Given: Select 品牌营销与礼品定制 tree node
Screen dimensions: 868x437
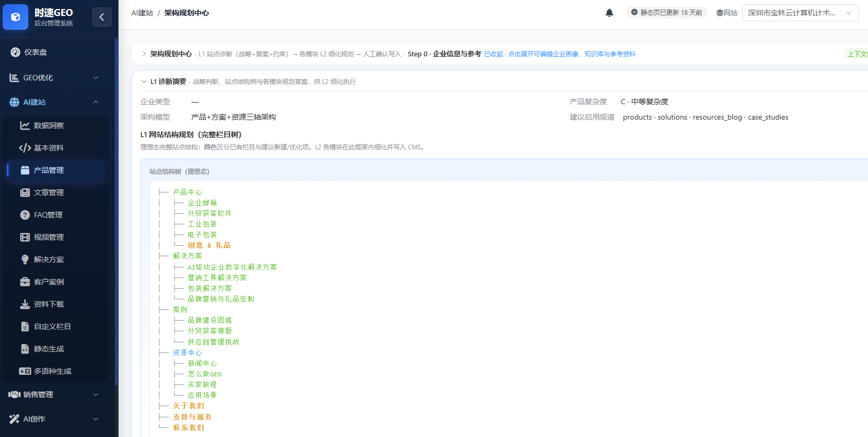Looking at the screenshot, I should [x=221, y=299].
